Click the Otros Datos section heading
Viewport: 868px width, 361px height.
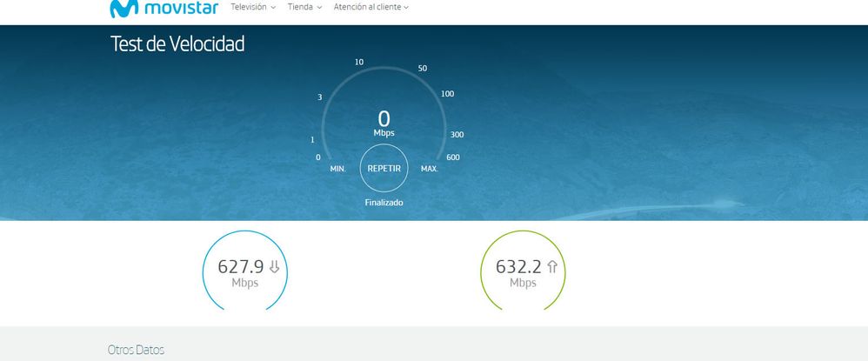[x=136, y=350]
